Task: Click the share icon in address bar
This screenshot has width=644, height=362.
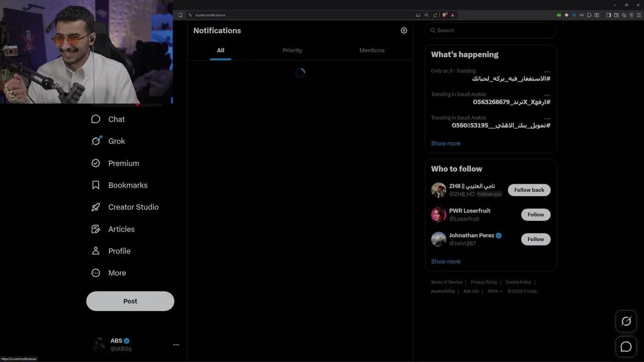Action: tap(435, 15)
